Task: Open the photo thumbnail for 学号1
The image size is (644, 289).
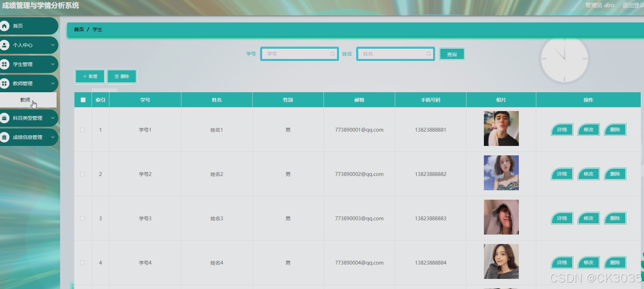Action: 501,129
